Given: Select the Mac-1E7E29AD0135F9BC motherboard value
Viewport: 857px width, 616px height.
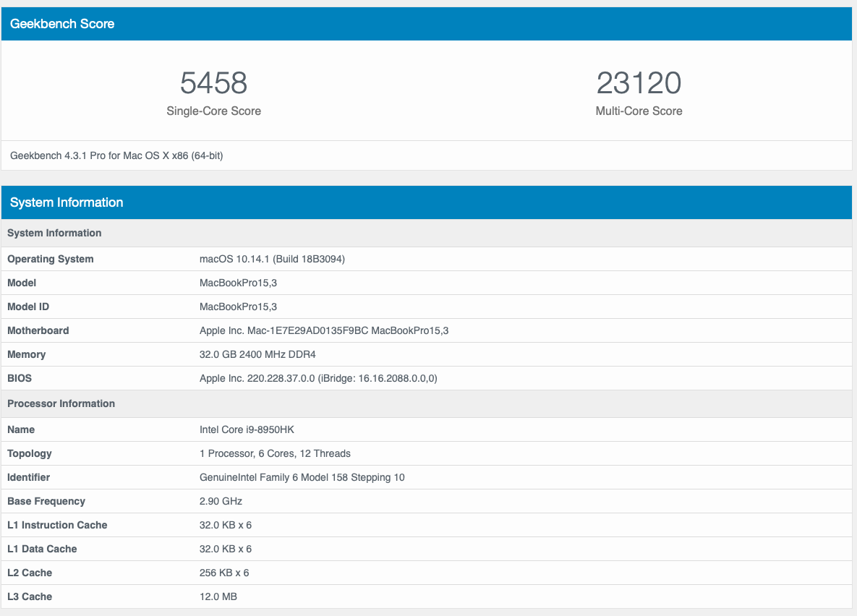Looking at the screenshot, I should [x=324, y=330].
